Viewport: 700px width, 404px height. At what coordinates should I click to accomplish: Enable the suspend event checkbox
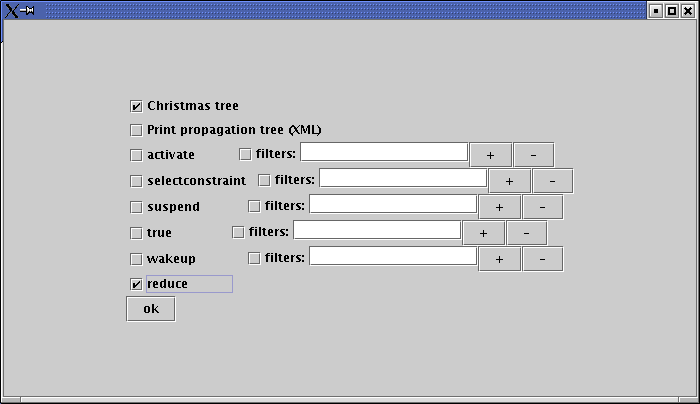pos(136,207)
